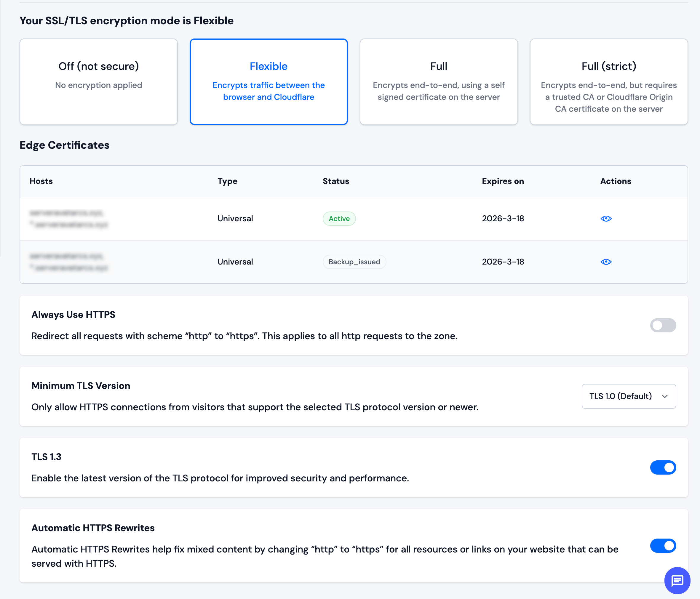700x599 pixels.
Task: Click the eye icon in the first certificate row
Action: click(x=606, y=218)
